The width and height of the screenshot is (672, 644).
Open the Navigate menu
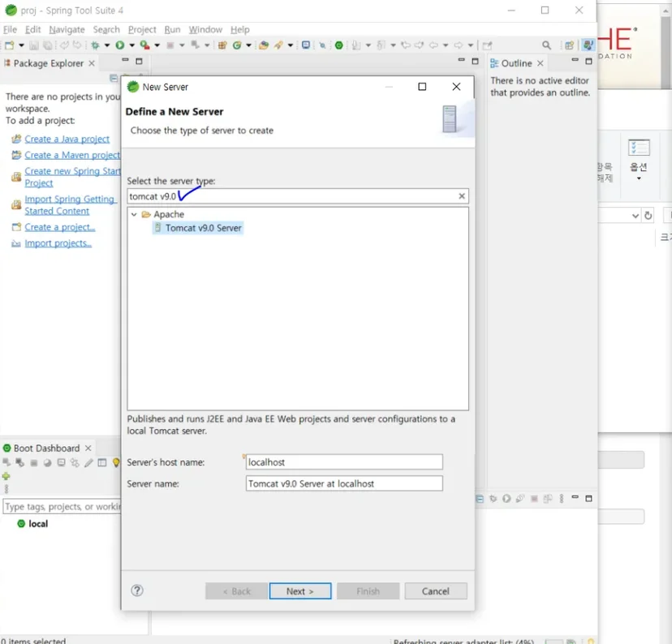tap(67, 29)
